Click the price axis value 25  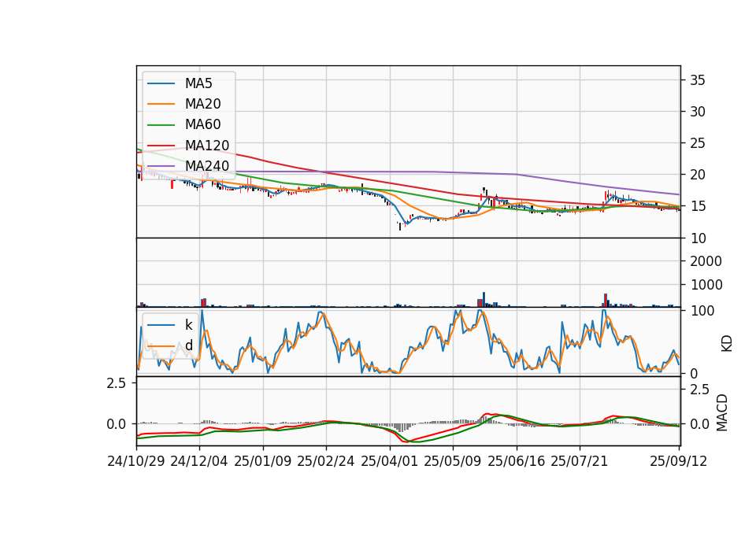[697, 143]
